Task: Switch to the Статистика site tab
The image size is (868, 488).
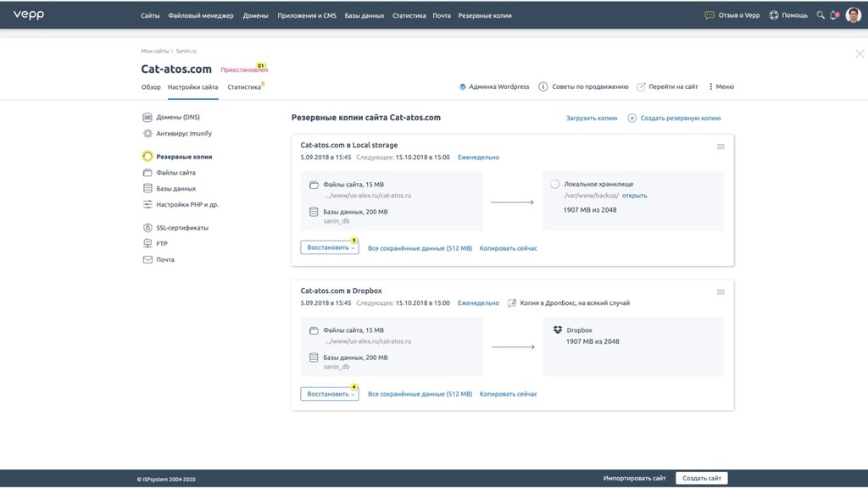Action: click(244, 87)
